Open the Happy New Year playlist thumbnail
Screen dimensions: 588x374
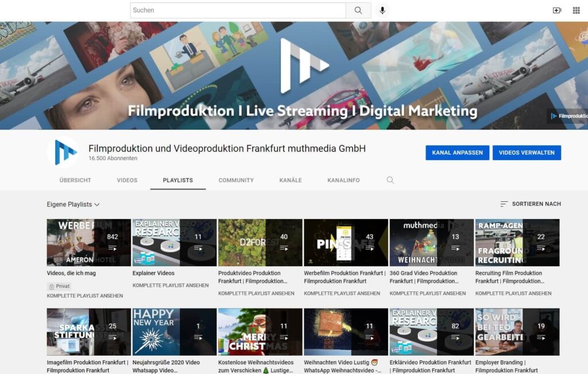click(175, 332)
